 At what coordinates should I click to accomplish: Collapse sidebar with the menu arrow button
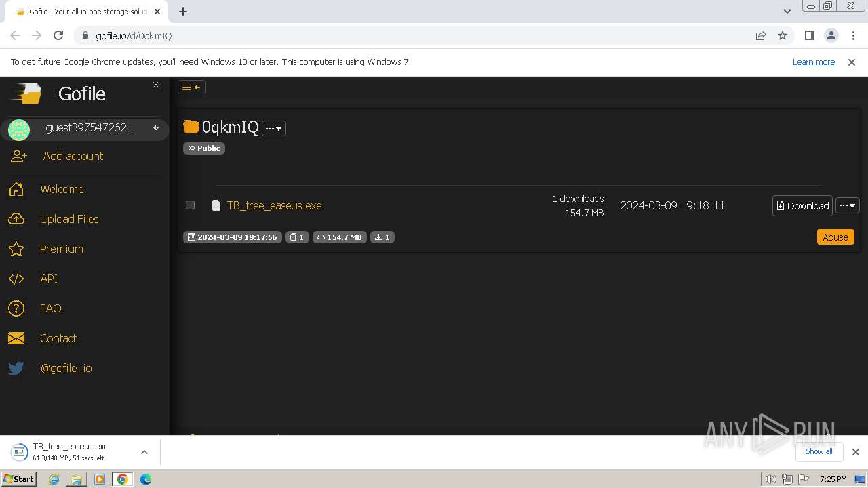tap(192, 87)
